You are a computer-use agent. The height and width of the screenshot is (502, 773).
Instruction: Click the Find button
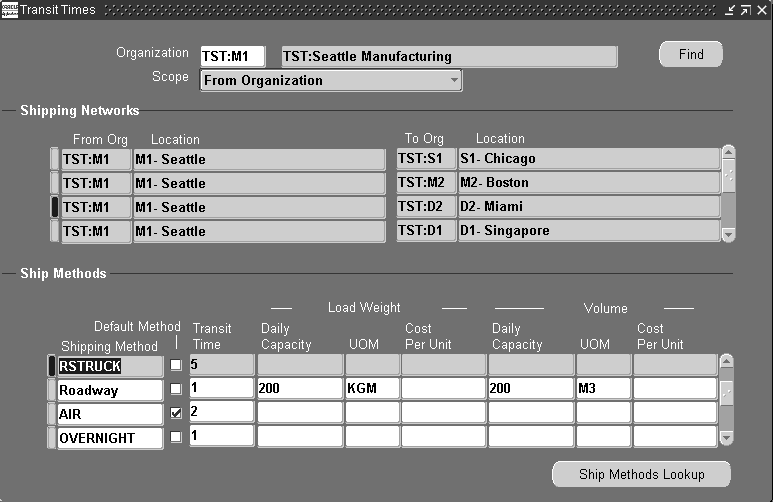691,54
